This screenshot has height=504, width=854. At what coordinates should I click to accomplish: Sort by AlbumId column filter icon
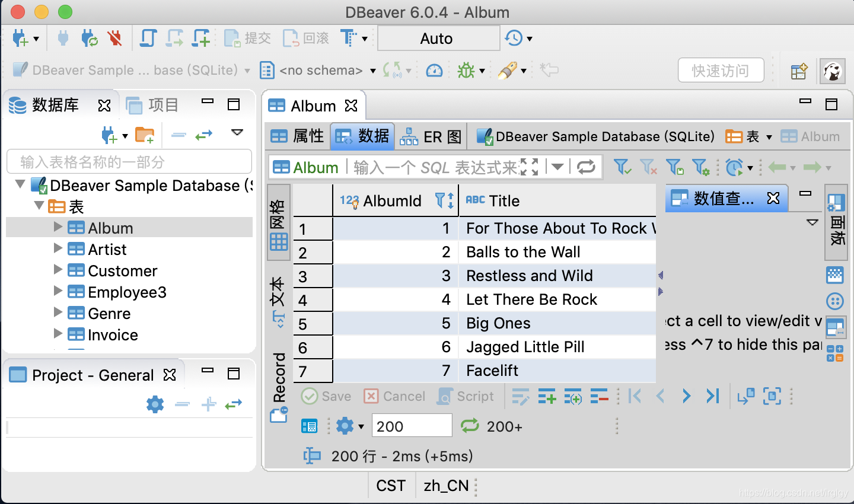[445, 201]
